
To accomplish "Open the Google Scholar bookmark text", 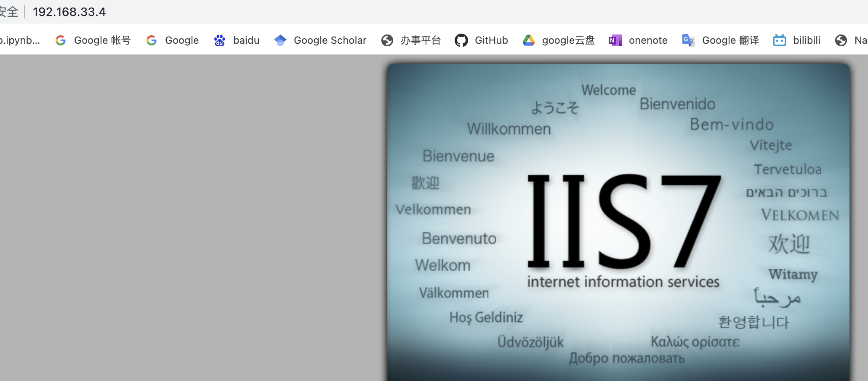I will (330, 40).
